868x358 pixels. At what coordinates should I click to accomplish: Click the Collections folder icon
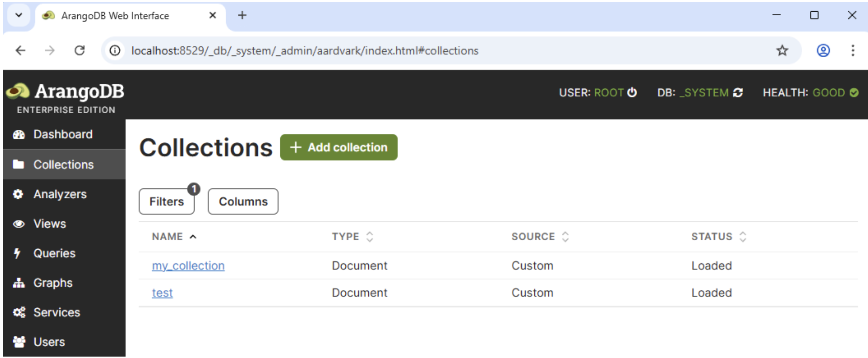point(18,164)
